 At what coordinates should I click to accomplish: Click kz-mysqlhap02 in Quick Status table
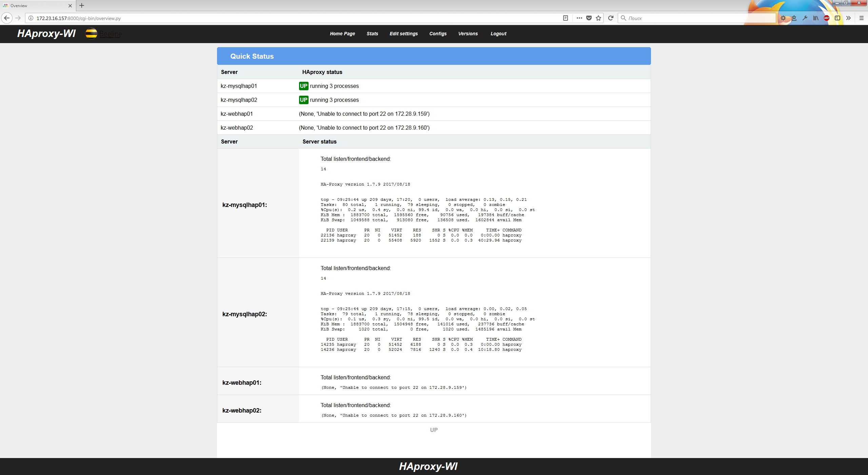tap(239, 100)
